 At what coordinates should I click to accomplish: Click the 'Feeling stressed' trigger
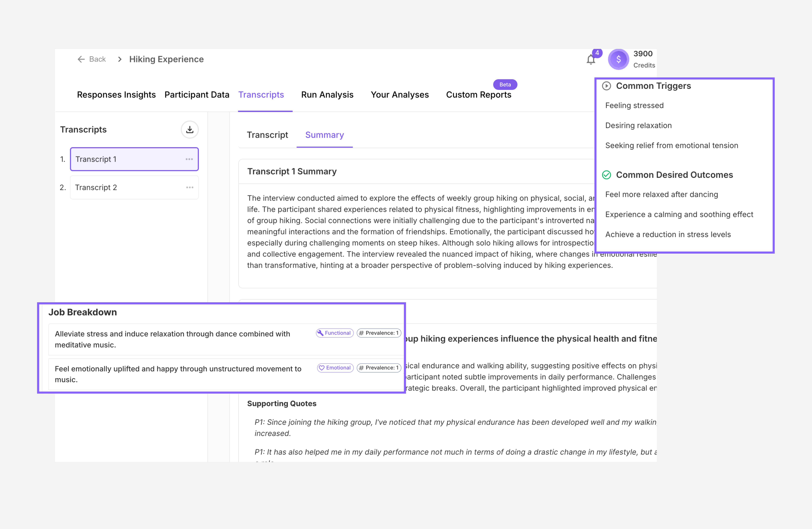click(635, 106)
